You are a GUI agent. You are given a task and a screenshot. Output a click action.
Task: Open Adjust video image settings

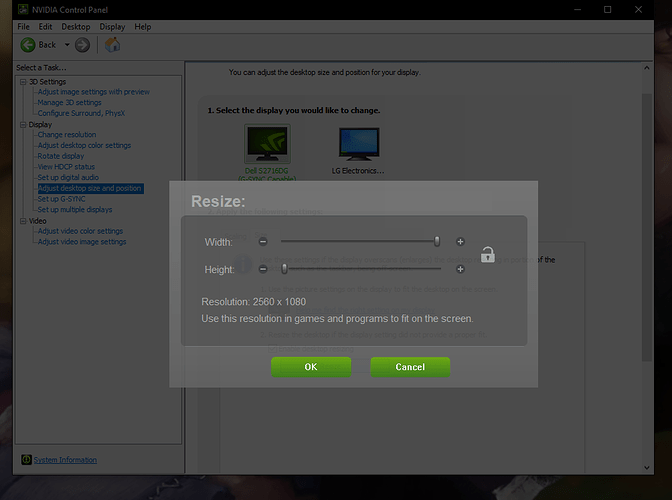click(x=82, y=242)
